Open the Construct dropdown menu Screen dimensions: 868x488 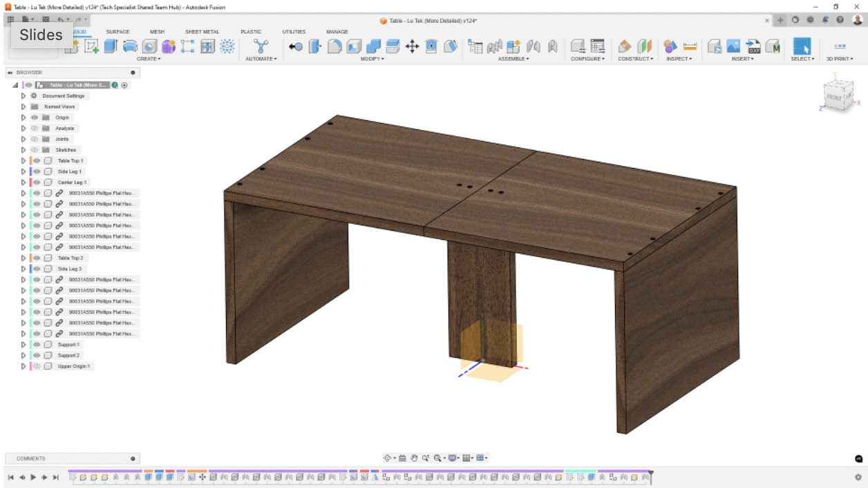point(634,59)
